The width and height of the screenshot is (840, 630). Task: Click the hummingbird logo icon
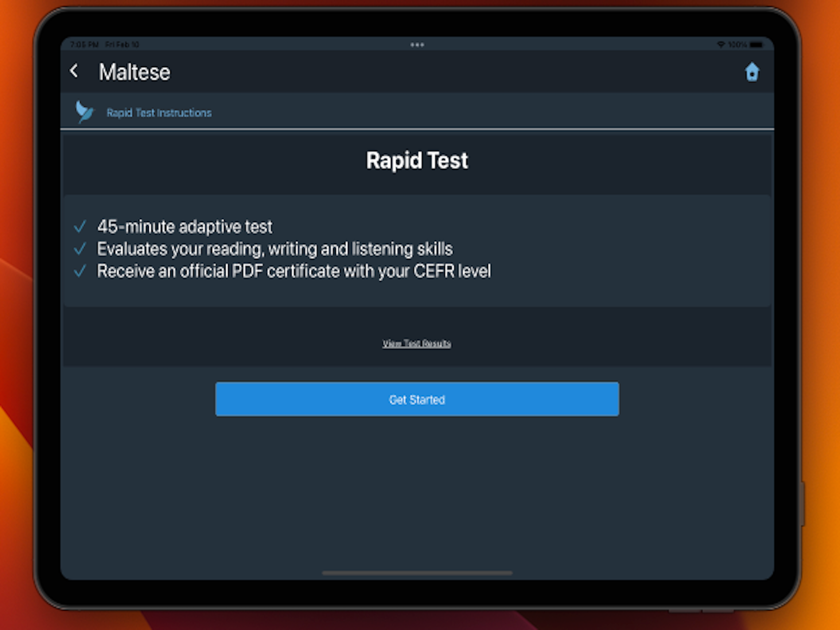click(x=84, y=112)
